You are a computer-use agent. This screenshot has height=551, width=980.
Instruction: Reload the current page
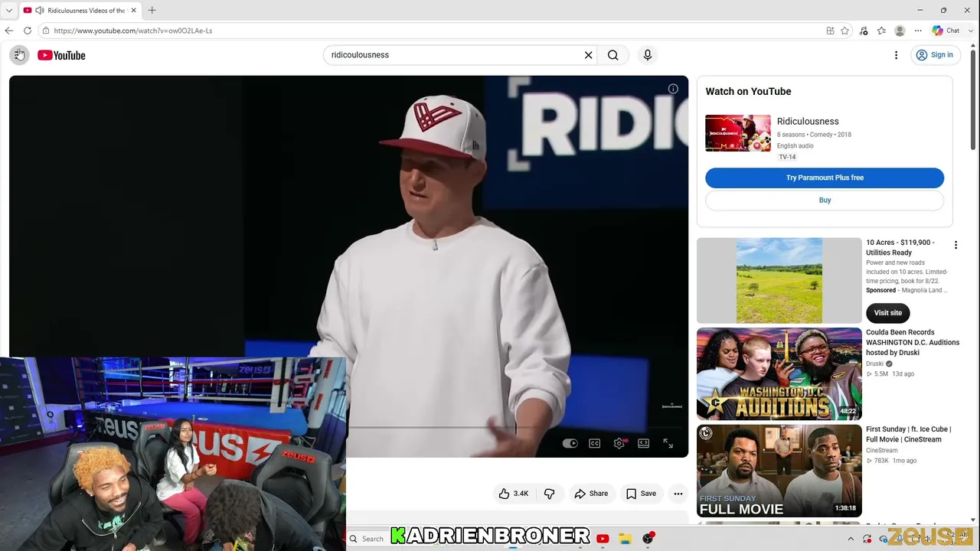28,31
